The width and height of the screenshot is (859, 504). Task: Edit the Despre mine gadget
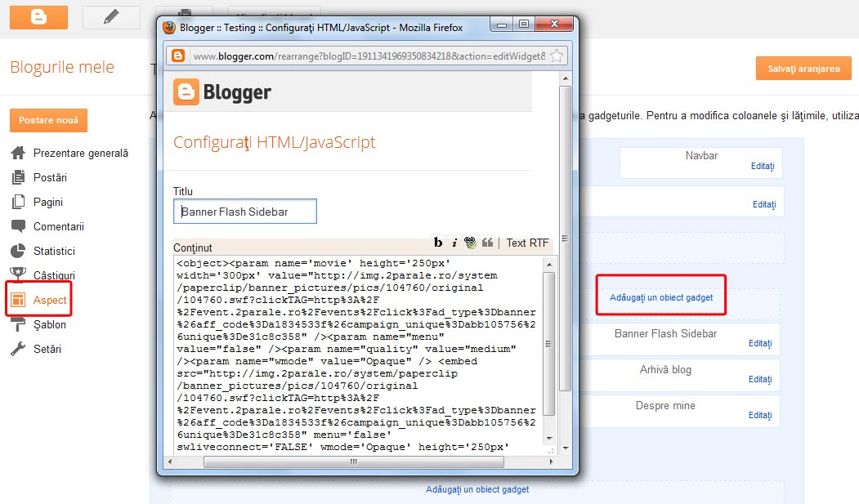tap(760, 415)
